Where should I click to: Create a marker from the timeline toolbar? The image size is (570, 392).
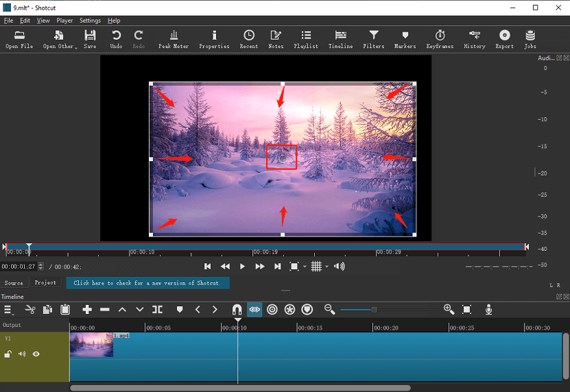pyautogui.click(x=179, y=310)
